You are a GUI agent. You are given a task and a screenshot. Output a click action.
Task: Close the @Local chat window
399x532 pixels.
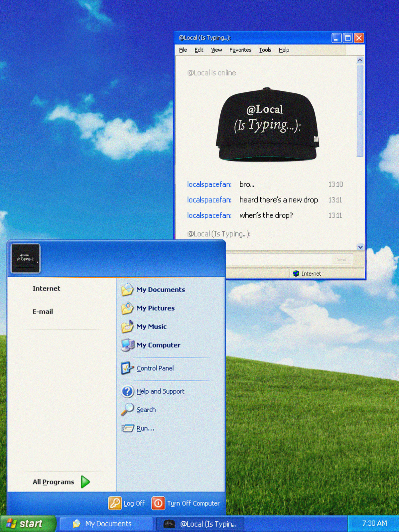tap(359, 38)
